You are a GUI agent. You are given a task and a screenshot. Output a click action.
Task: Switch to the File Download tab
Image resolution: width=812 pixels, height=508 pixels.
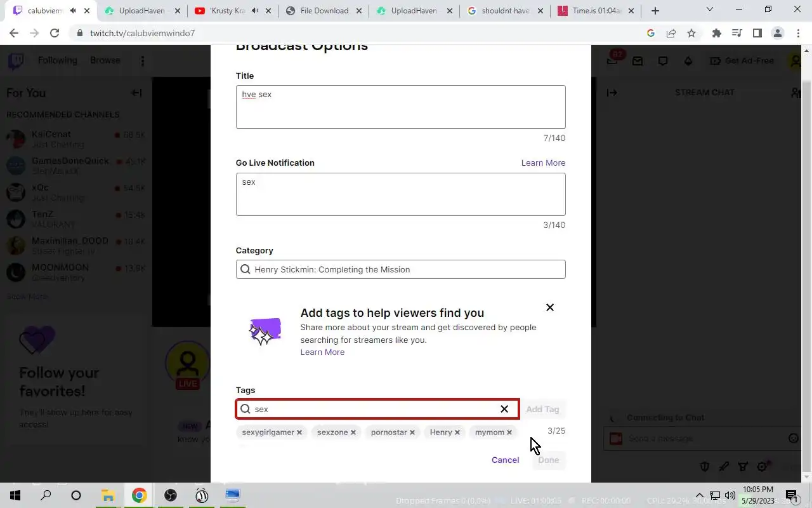(x=324, y=11)
